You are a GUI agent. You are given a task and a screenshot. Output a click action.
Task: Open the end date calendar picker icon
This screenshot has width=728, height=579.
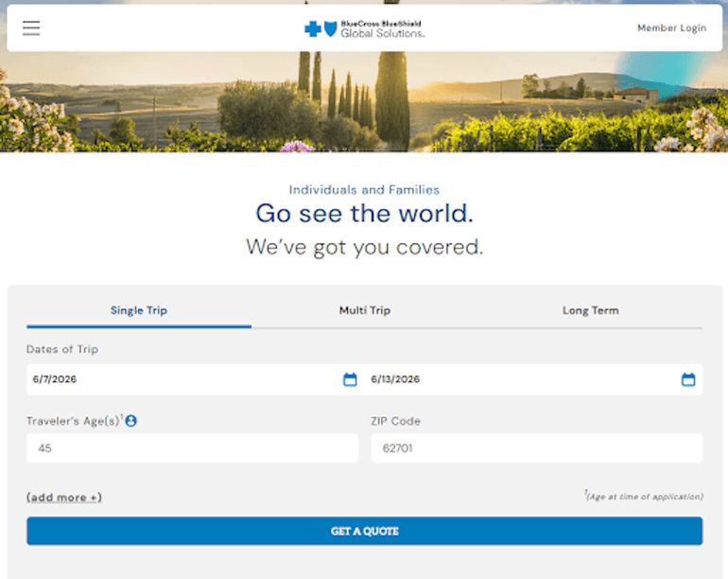click(688, 379)
